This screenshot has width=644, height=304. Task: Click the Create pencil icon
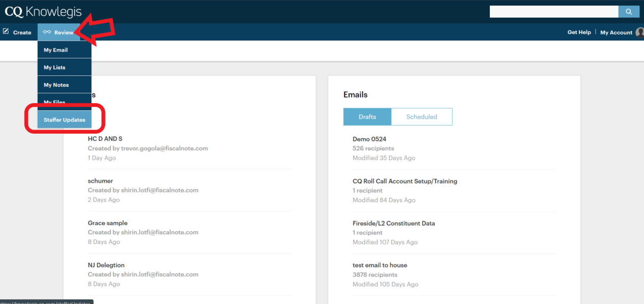click(x=6, y=32)
